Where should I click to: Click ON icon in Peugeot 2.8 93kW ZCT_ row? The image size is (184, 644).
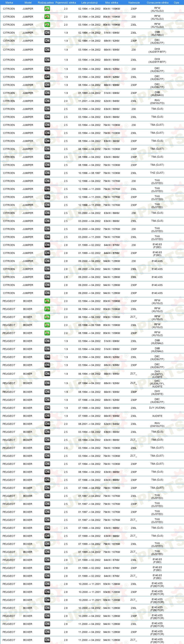point(47,600)
